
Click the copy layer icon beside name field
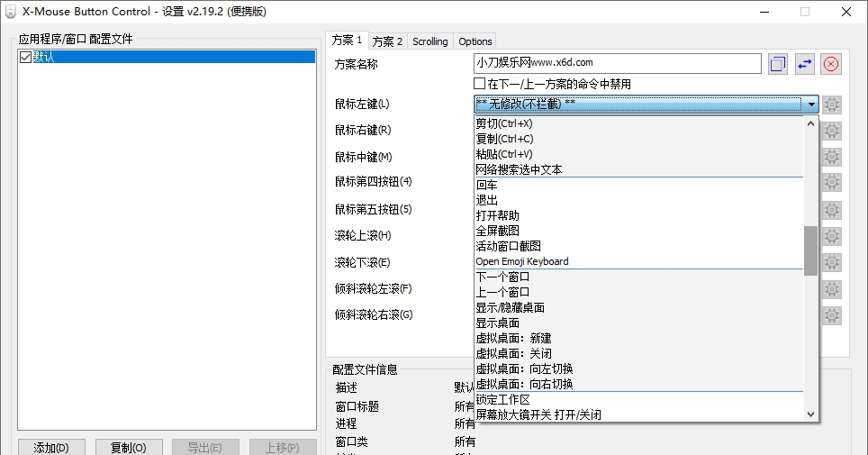click(x=778, y=64)
